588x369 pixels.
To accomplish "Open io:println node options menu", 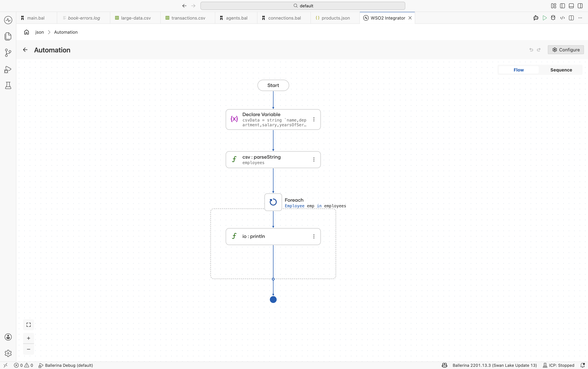I will (314, 236).
